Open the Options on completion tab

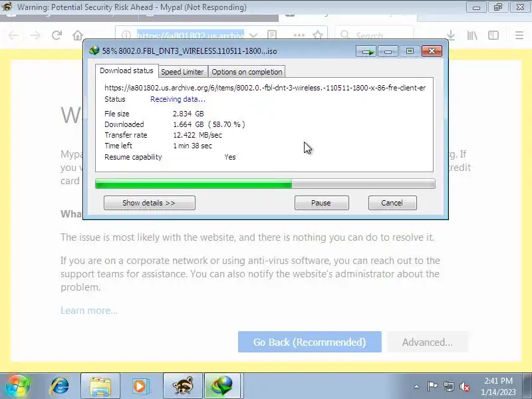[247, 72]
